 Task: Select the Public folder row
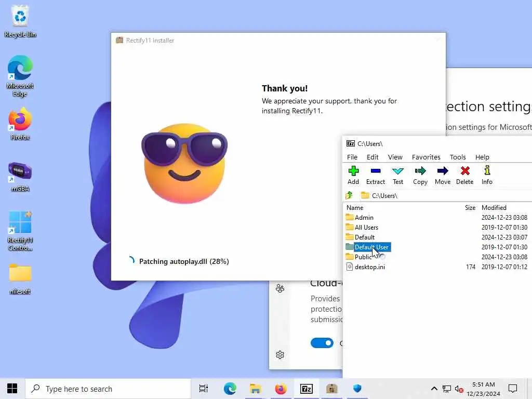(x=438, y=257)
